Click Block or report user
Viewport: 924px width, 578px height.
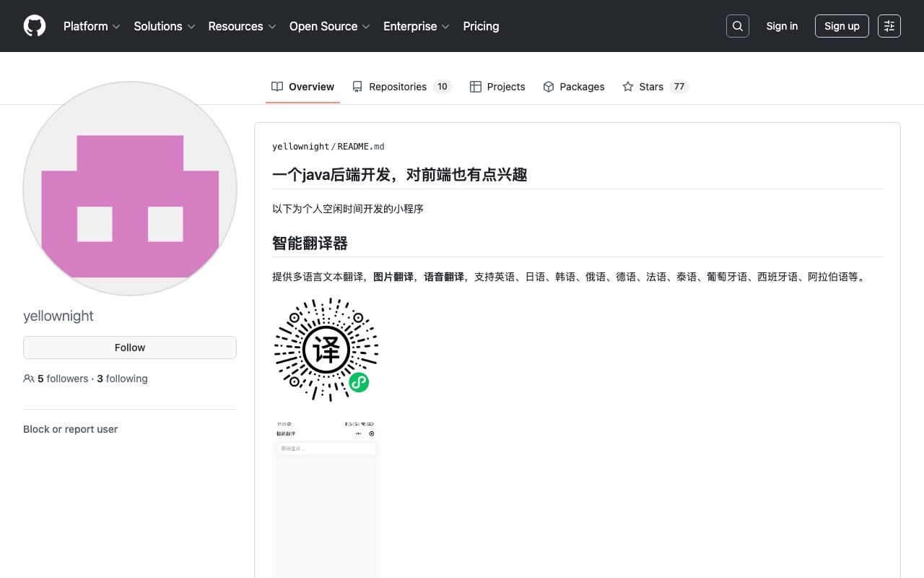(70, 429)
